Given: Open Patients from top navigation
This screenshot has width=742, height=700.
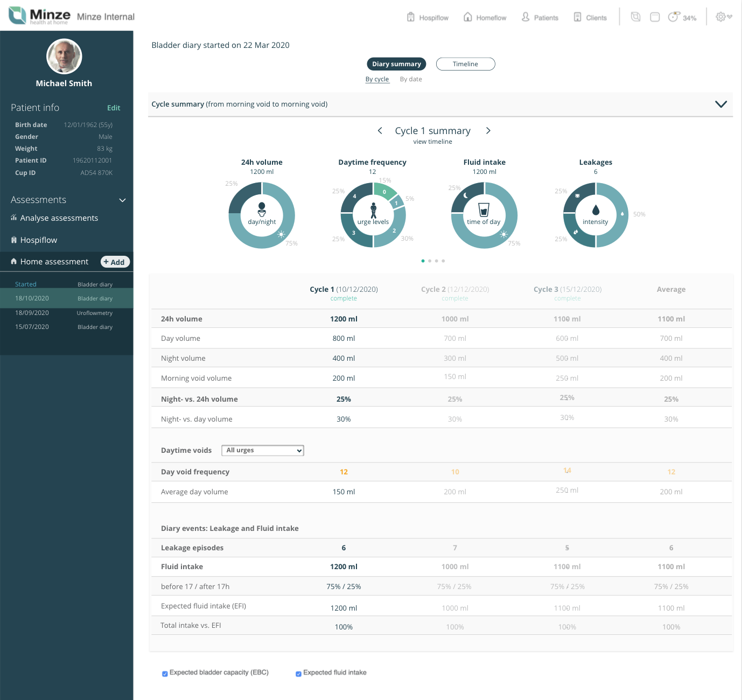Looking at the screenshot, I should pyautogui.click(x=540, y=17).
